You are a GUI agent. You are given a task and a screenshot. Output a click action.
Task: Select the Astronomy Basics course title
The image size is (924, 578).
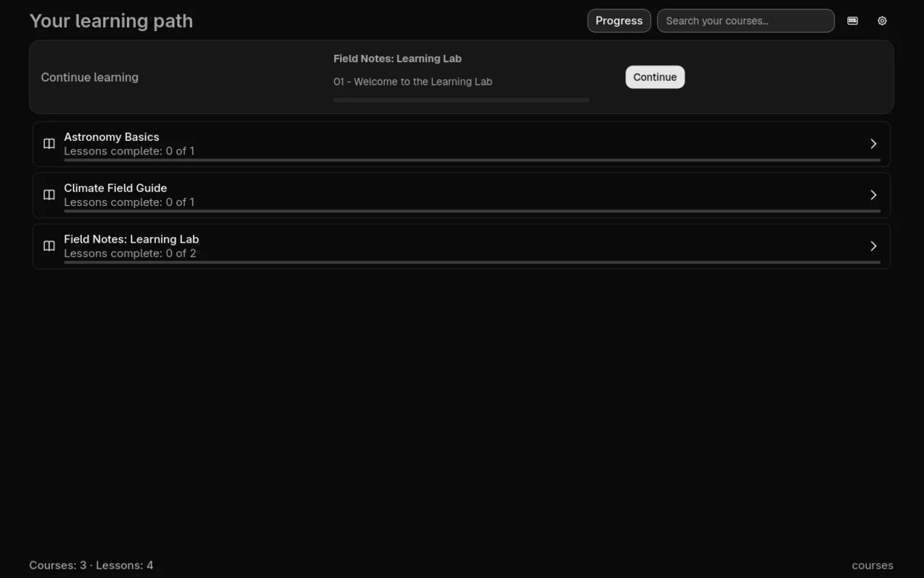[112, 137]
